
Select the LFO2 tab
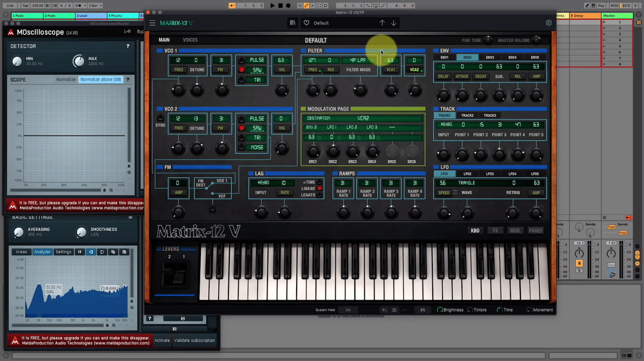click(x=467, y=174)
